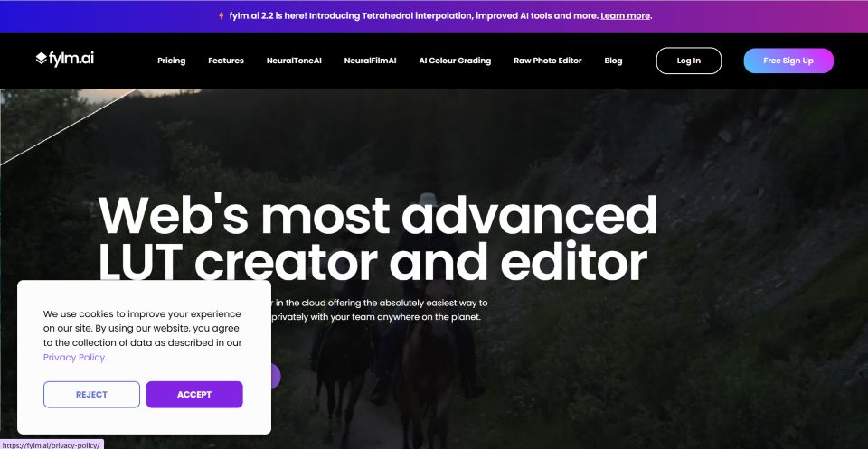
Task: Select AI Colour Grading in navigation
Action: pyautogui.click(x=455, y=61)
